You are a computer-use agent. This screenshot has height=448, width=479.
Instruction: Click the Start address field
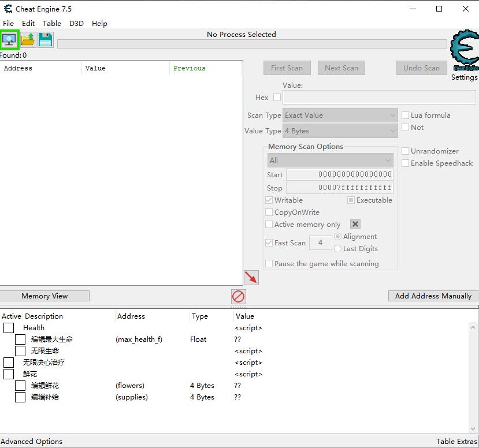pos(340,174)
